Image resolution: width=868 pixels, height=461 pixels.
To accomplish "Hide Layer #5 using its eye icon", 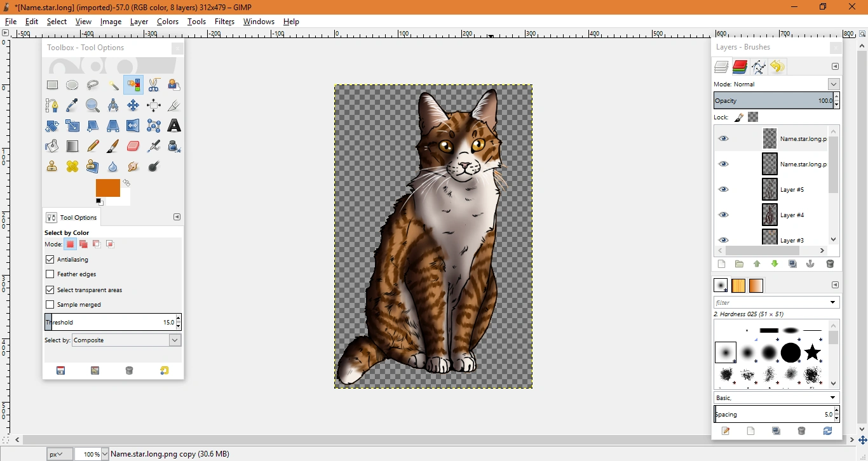I will tap(723, 190).
